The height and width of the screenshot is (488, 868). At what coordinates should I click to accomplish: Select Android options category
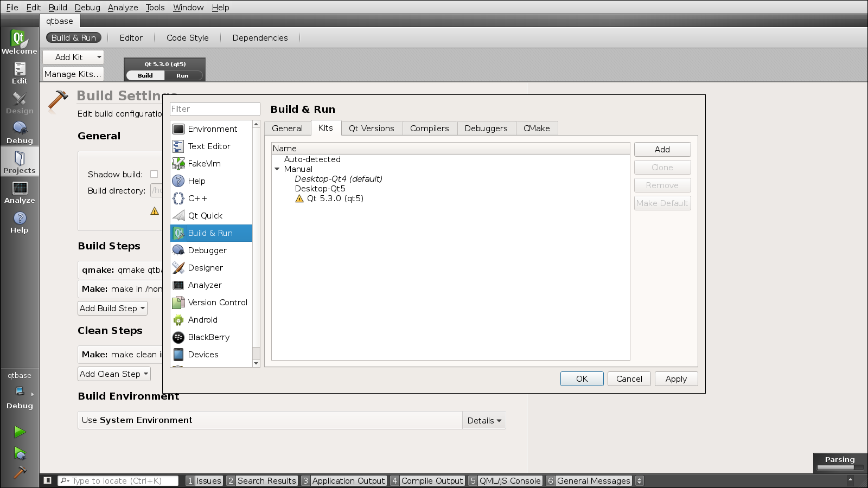(211, 320)
